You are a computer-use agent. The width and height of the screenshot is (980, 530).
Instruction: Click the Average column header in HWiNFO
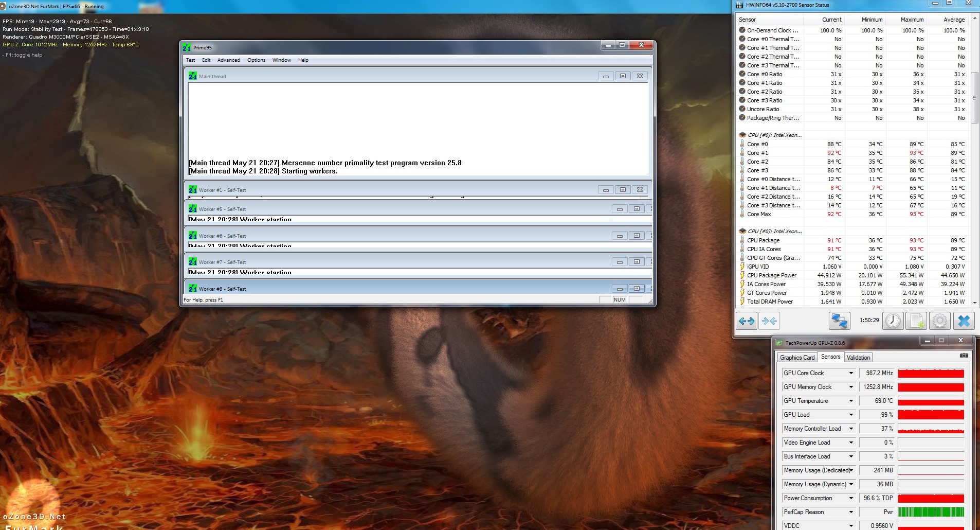[947, 20]
